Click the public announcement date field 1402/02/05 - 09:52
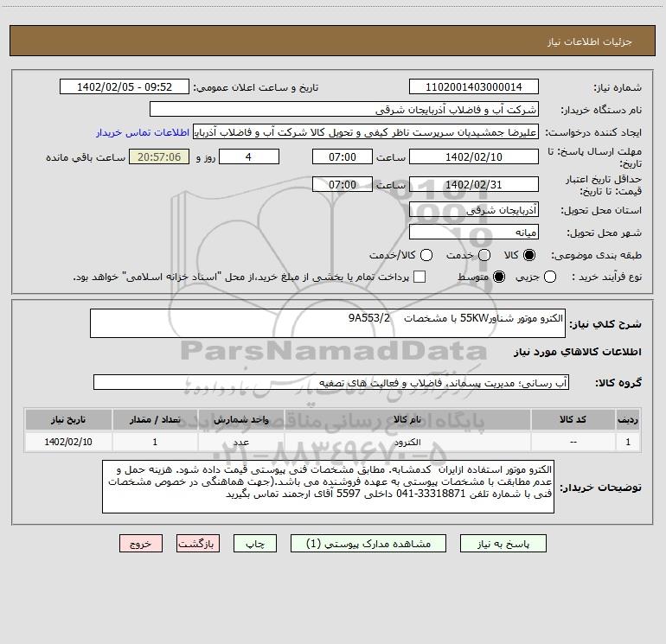Screen dimensions: 666x644 (125, 86)
